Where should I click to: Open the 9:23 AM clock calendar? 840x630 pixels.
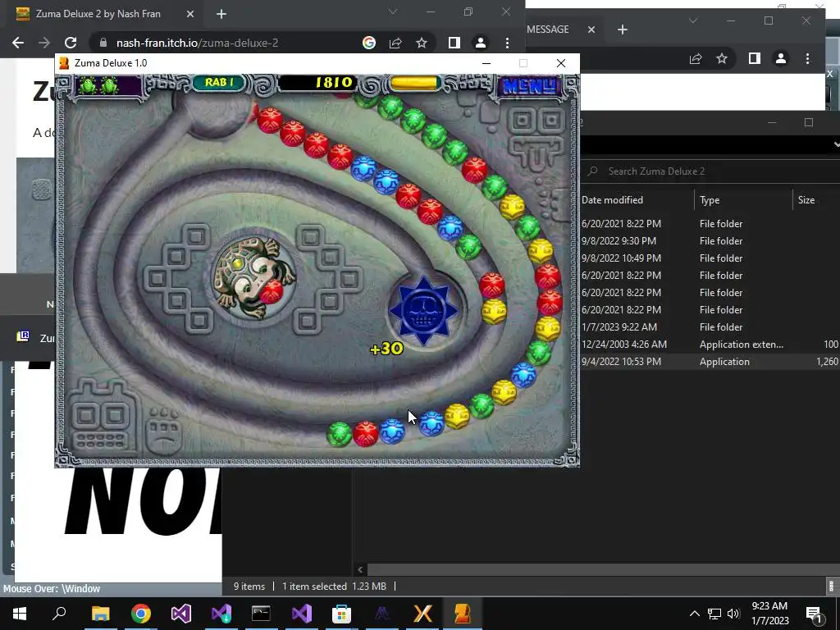[769, 614]
